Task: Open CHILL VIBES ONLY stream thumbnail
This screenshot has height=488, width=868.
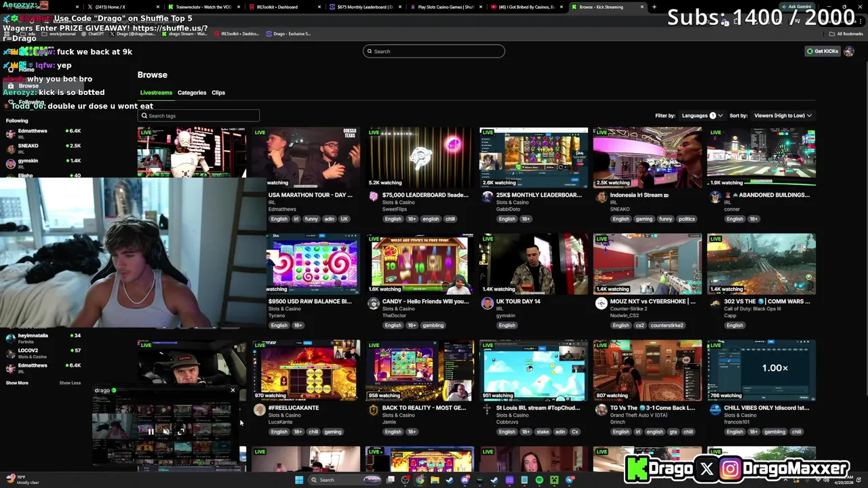Action: (762, 370)
